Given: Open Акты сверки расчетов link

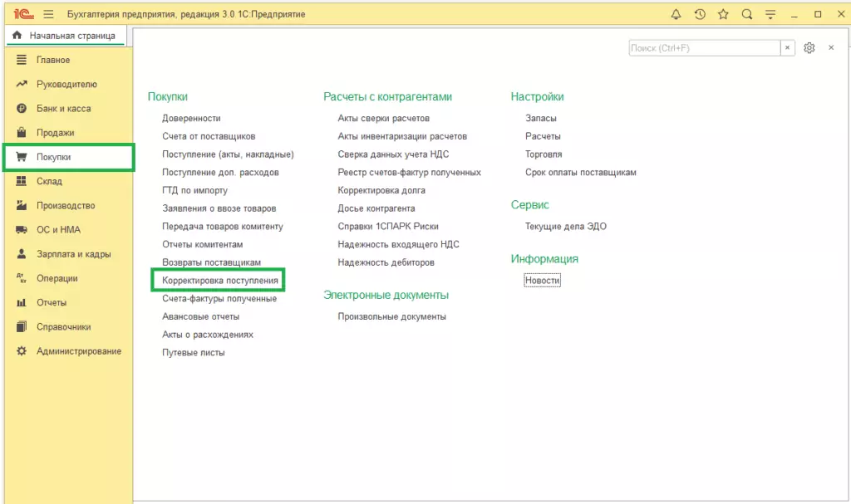Looking at the screenshot, I should [x=383, y=118].
